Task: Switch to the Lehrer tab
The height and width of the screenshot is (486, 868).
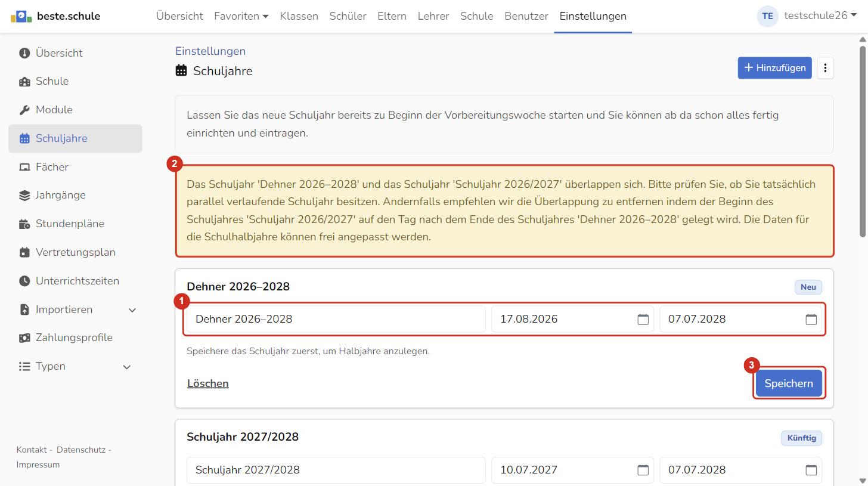Action: (433, 16)
